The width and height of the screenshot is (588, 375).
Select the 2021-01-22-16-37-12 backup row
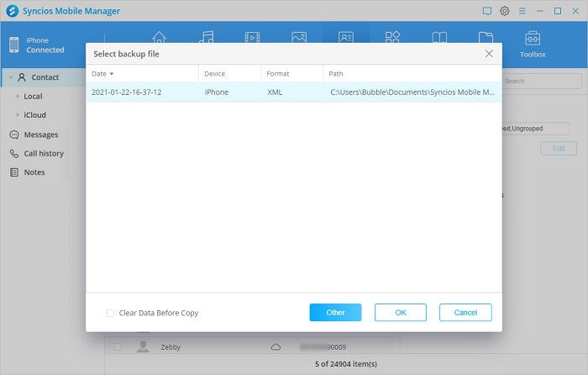293,92
